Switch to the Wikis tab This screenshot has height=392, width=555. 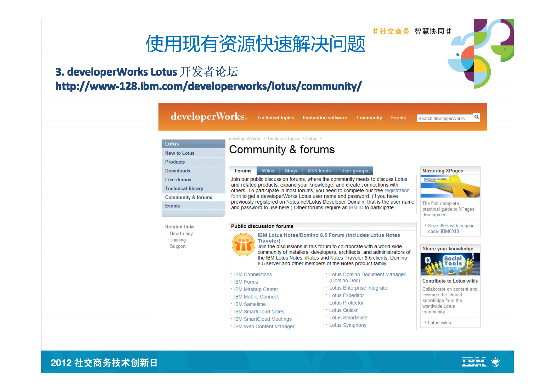[x=267, y=171]
